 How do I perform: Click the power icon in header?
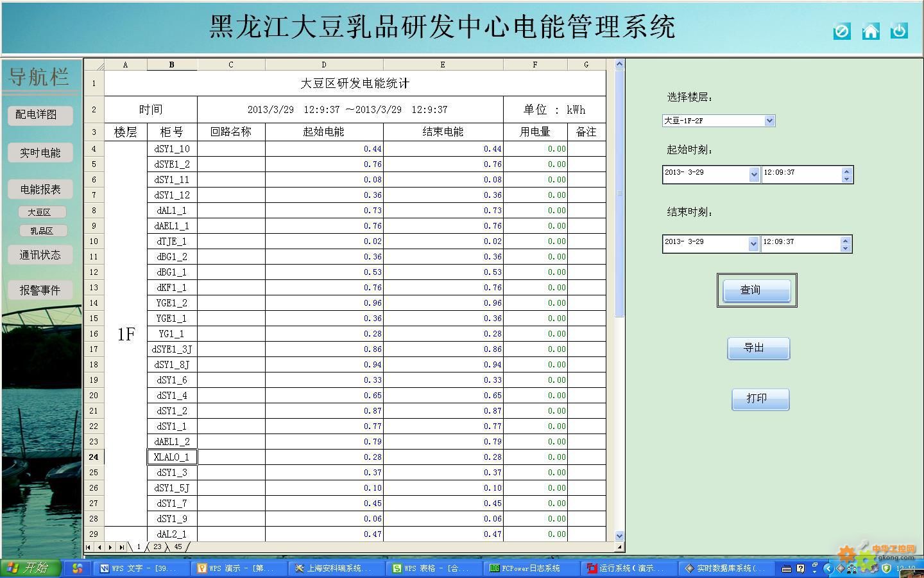[x=899, y=31]
